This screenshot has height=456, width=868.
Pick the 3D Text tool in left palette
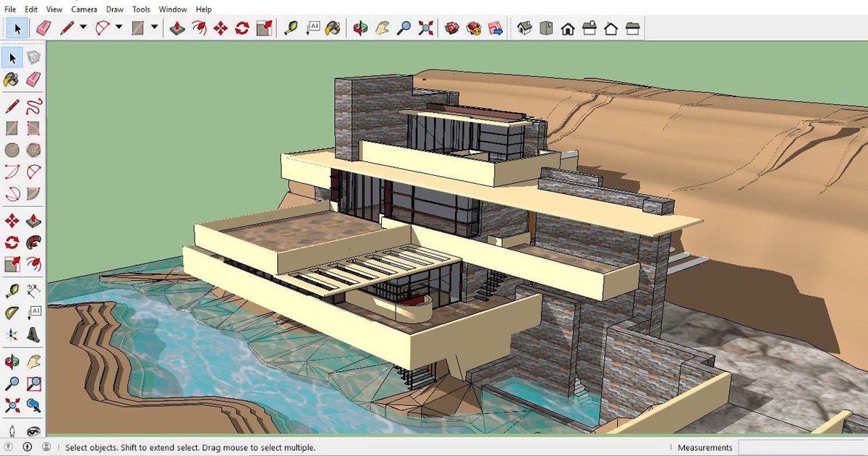pos(33,334)
